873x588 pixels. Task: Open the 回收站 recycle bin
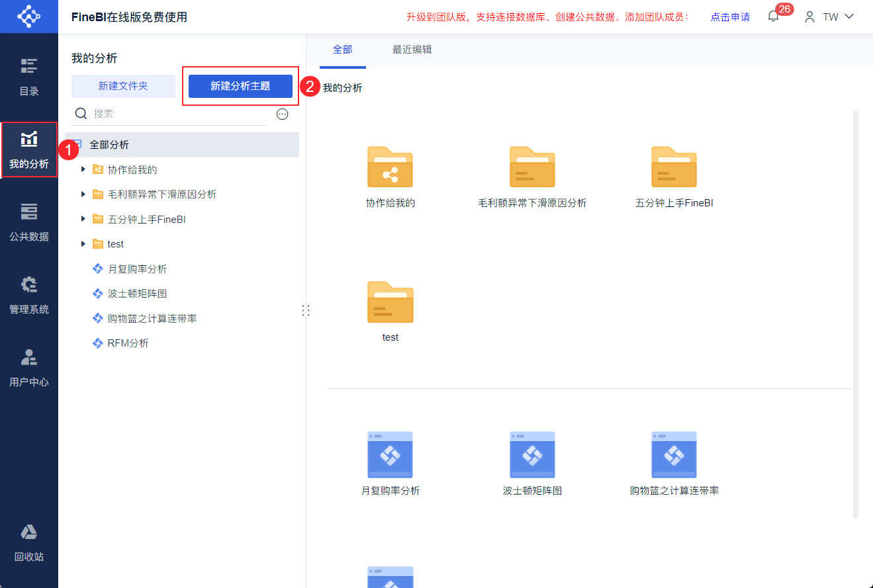point(29,543)
